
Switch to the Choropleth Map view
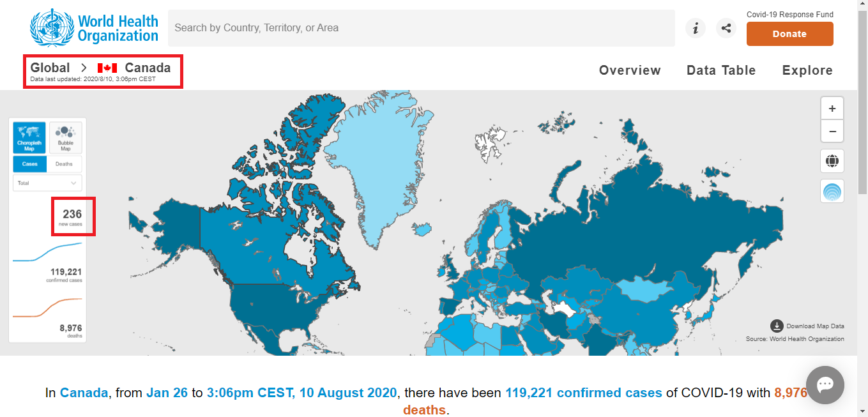pyautogui.click(x=29, y=137)
